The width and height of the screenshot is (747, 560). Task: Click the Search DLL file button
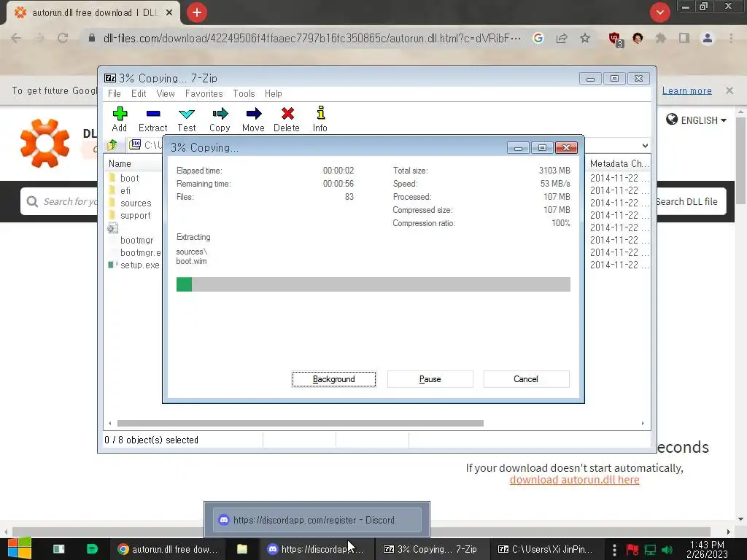pos(691,201)
